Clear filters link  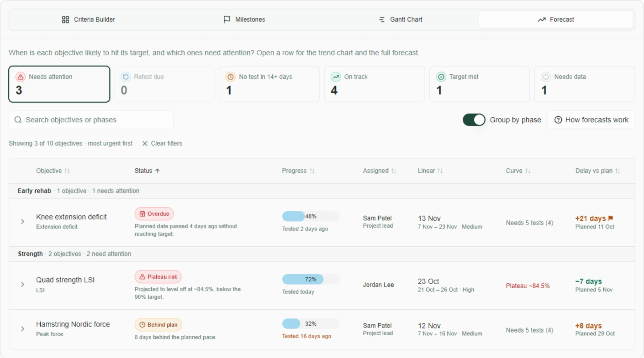[162, 143]
